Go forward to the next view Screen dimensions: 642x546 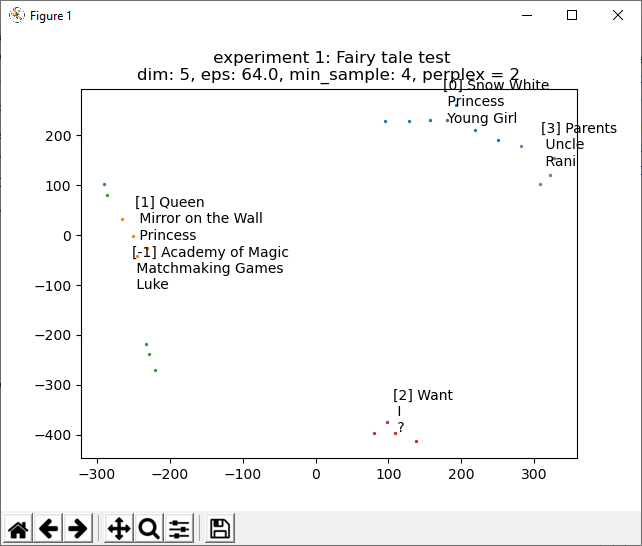coord(78,529)
